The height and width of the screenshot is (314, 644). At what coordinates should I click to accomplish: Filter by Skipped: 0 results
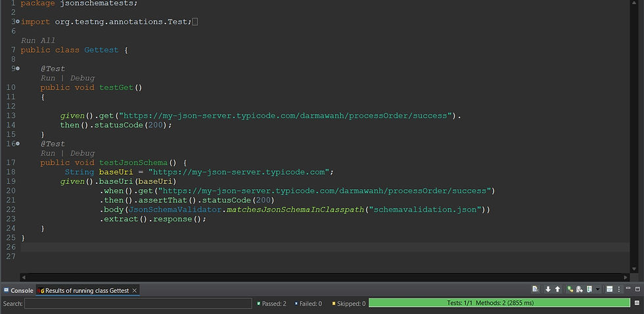coord(349,303)
